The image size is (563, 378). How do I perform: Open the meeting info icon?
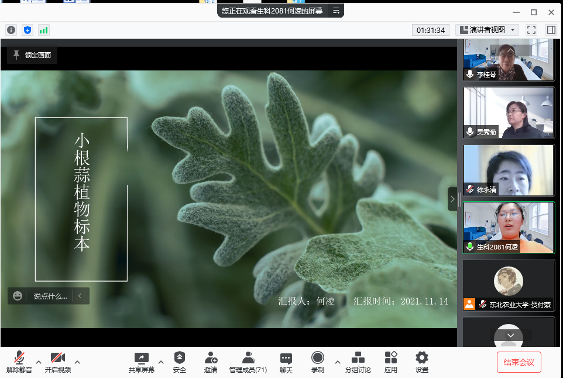pyautogui.click(x=11, y=30)
